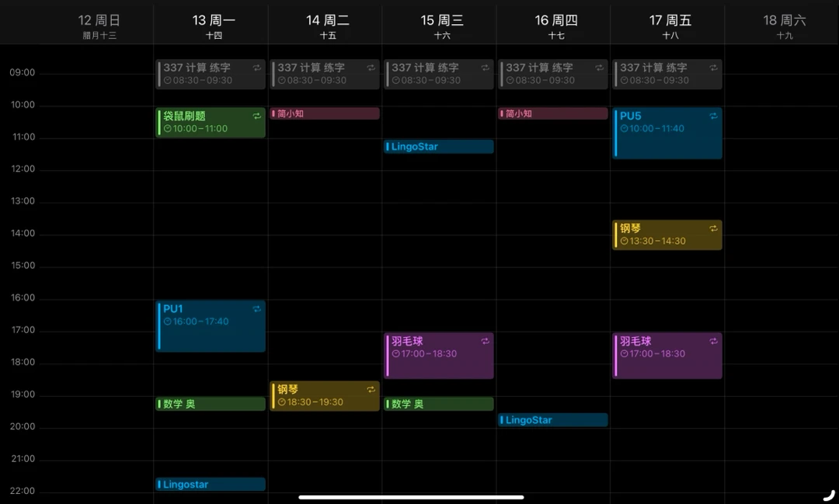This screenshot has width=839, height=504.
Task: Open Tuesday's 337 计算 练字 event
Action: [x=324, y=74]
